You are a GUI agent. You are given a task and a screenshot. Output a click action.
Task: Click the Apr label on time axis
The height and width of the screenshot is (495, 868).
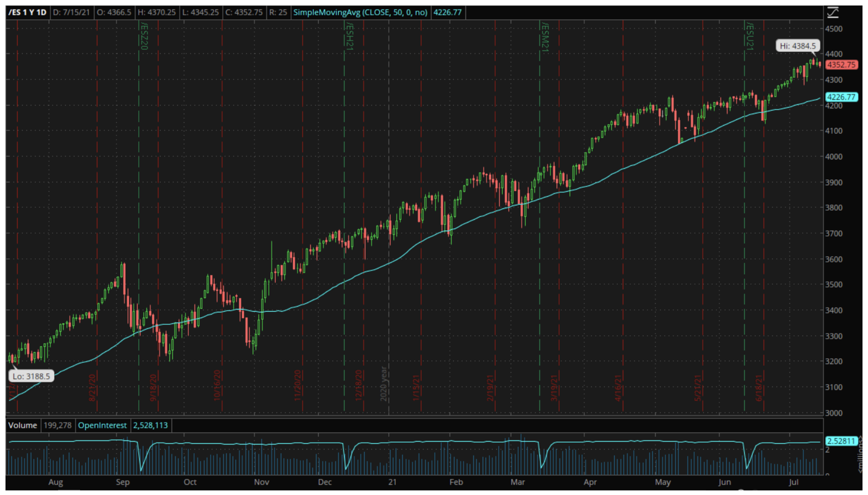(590, 482)
